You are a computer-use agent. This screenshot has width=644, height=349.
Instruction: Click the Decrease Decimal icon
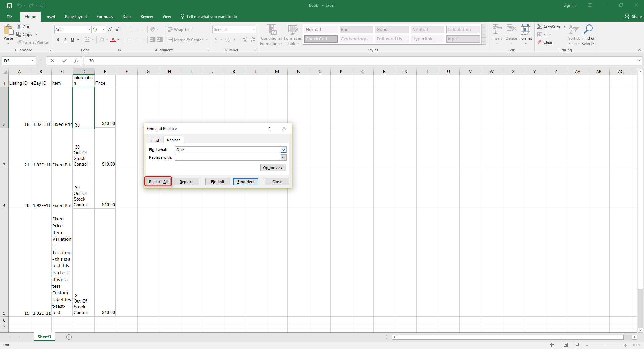(253, 40)
